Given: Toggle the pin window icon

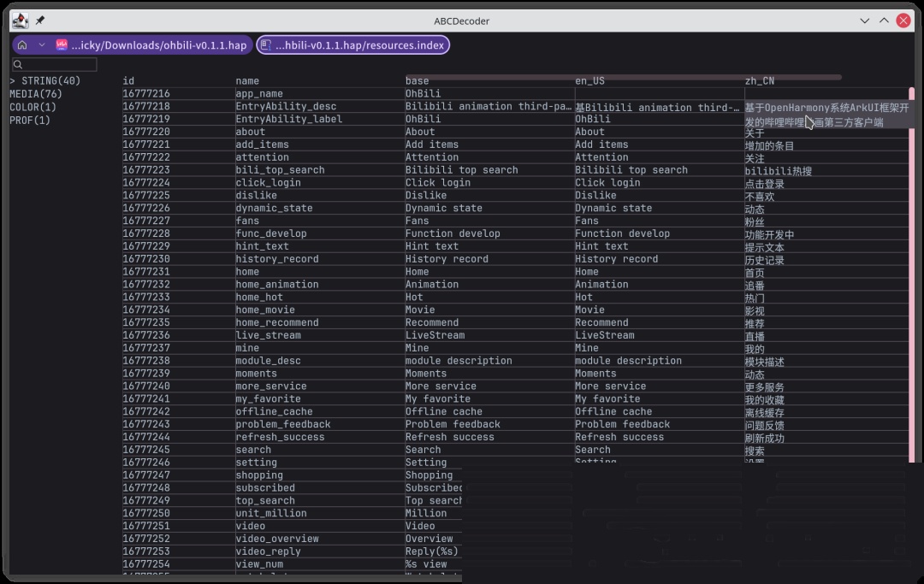Looking at the screenshot, I should point(40,21).
